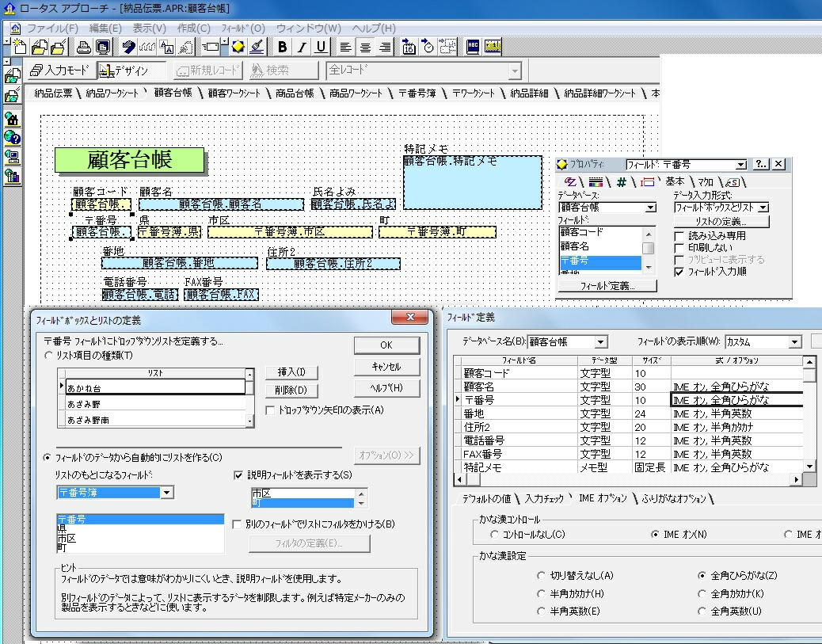The image size is (822, 644).
Task: Open ファイル(F) menu
Action: 52,29
